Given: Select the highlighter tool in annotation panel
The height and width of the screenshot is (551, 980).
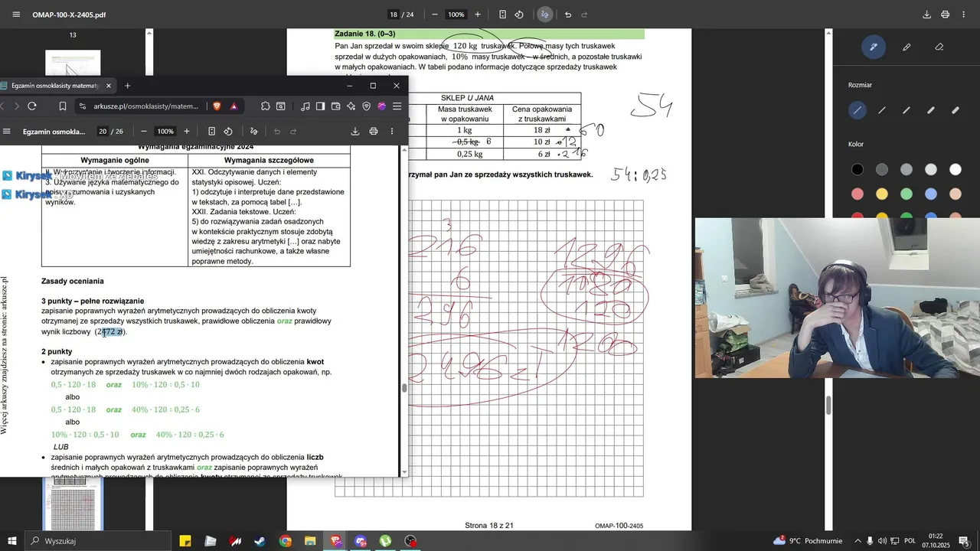Looking at the screenshot, I should pyautogui.click(x=906, y=47).
